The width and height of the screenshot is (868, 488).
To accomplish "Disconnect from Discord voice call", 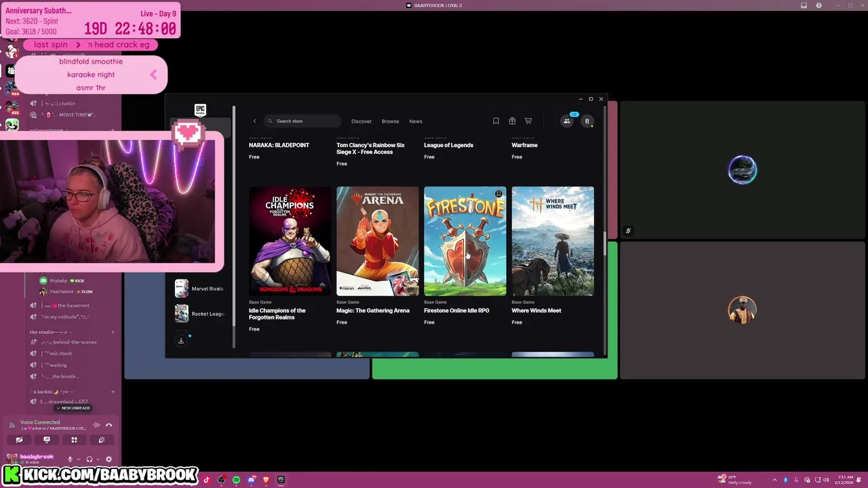I will pos(108,425).
